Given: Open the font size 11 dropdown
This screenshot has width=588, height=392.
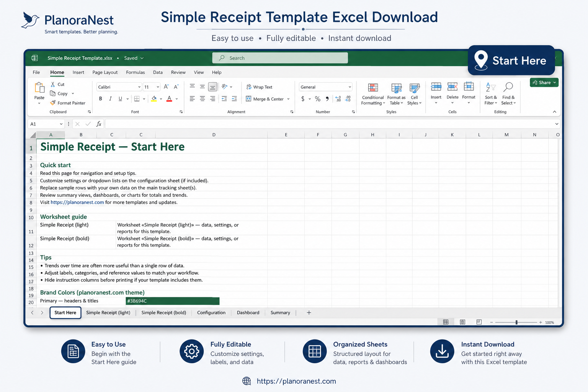Looking at the screenshot, I should [158, 87].
